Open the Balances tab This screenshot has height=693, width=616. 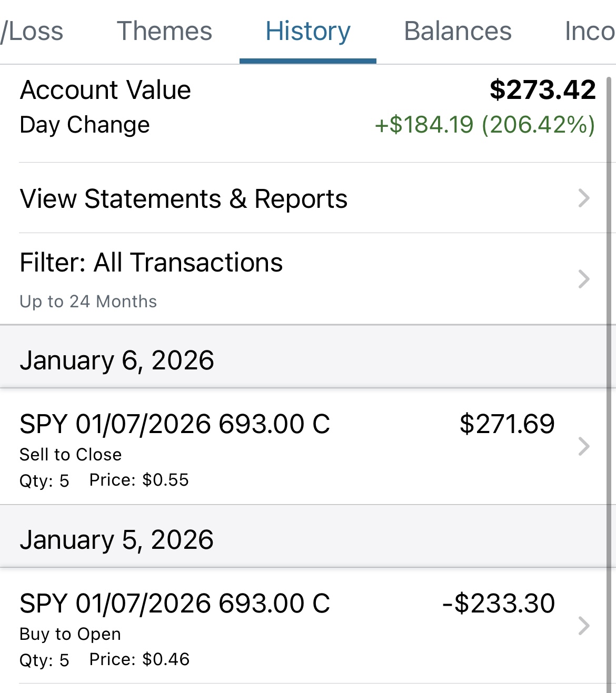coord(458,32)
